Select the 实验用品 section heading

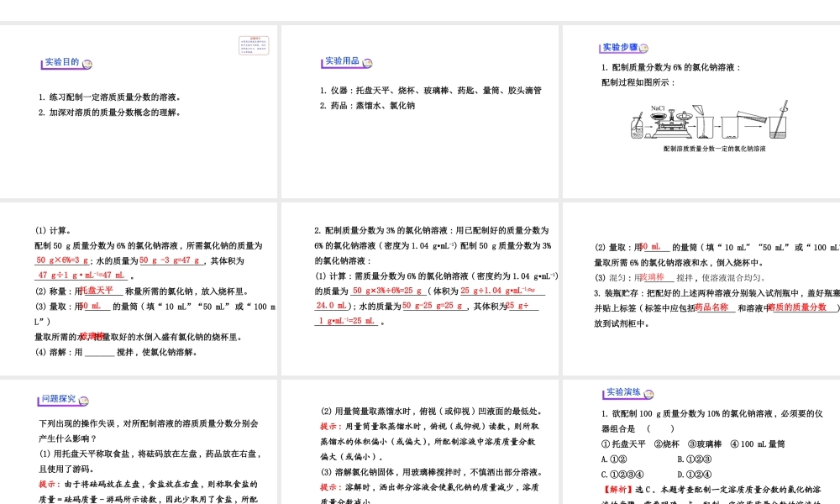coord(343,61)
